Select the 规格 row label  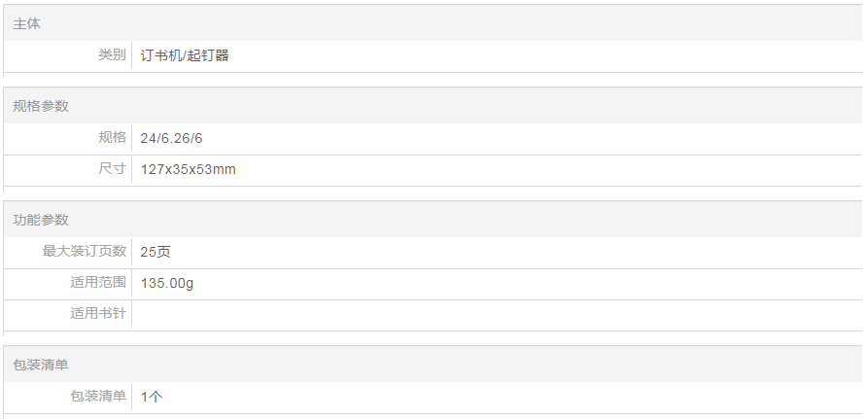pyautogui.click(x=112, y=138)
